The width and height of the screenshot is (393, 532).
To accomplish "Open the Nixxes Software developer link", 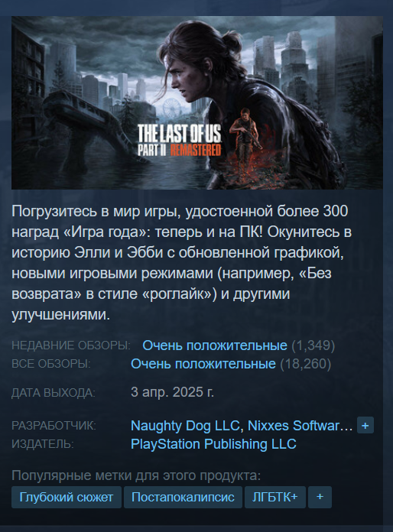I will coord(300,426).
